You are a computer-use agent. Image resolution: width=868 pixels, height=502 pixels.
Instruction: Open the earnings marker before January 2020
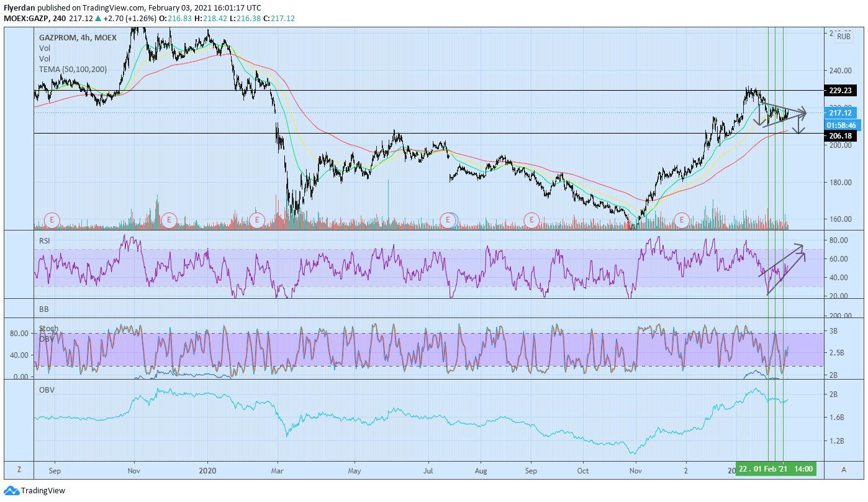point(169,219)
